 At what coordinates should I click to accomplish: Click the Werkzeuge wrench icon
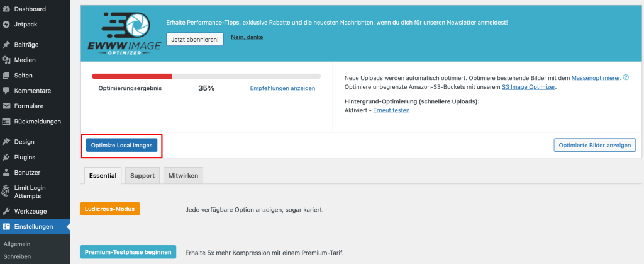[x=6, y=211]
